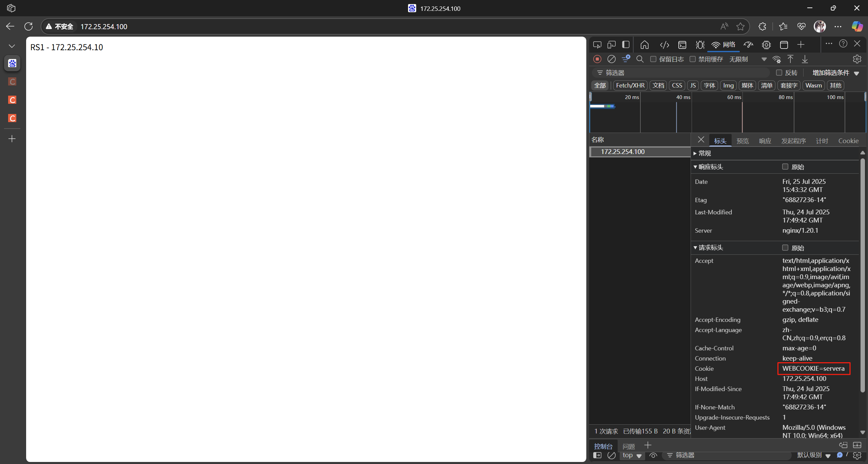Click the import HAR upload arrow
868x464 pixels.
pyautogui.click(x=790, y=59)
